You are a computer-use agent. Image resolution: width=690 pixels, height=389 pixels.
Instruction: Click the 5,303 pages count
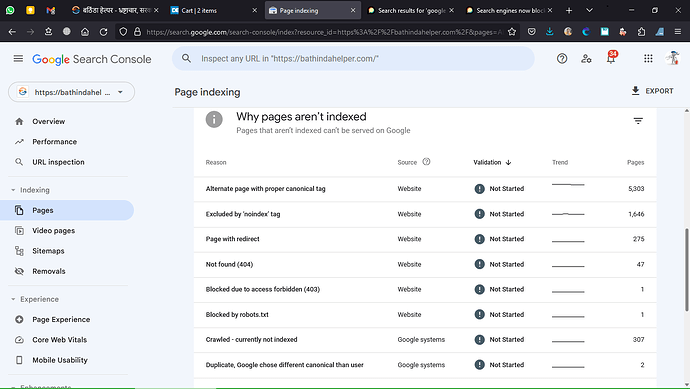click(636, 189)
